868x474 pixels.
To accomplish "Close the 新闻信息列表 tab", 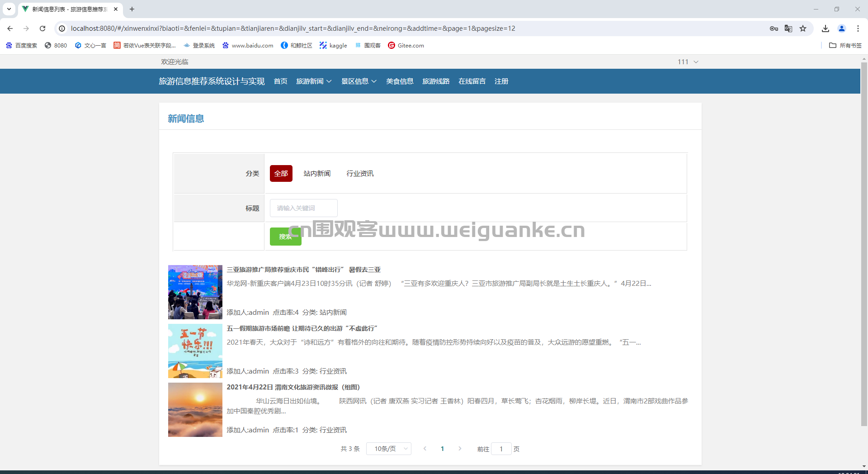I will click(x=116, y=9).
